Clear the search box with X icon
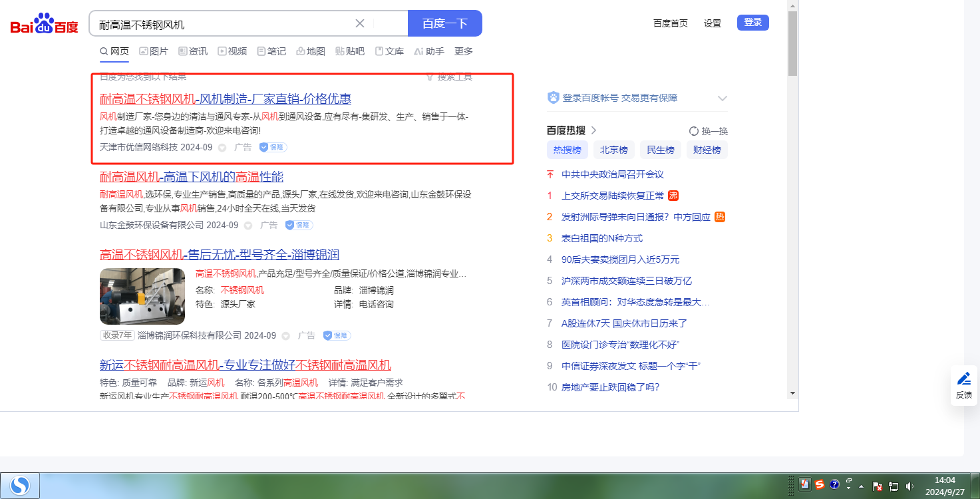980x499 pixels. (360, 23)
